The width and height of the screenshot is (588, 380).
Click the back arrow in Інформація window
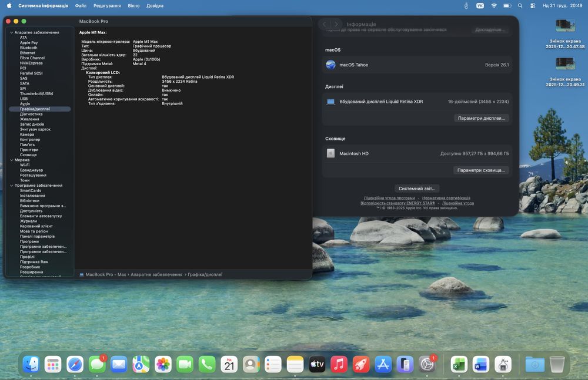(x=325, y=24)
